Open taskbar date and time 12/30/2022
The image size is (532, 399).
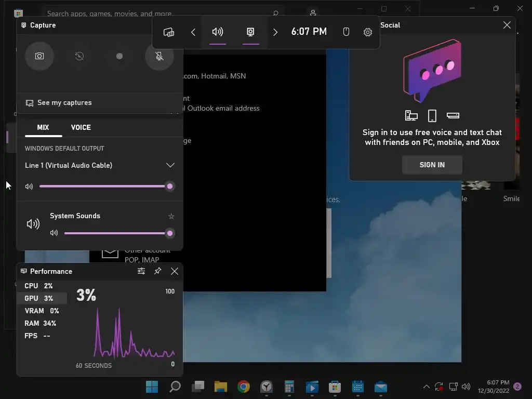click(494, 387)
